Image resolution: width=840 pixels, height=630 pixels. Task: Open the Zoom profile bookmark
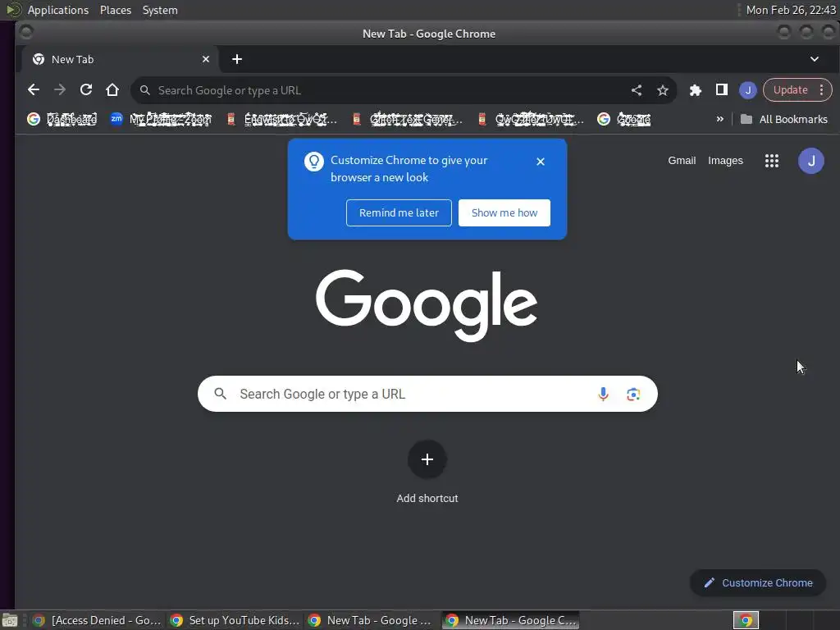[x=161, y=119]
